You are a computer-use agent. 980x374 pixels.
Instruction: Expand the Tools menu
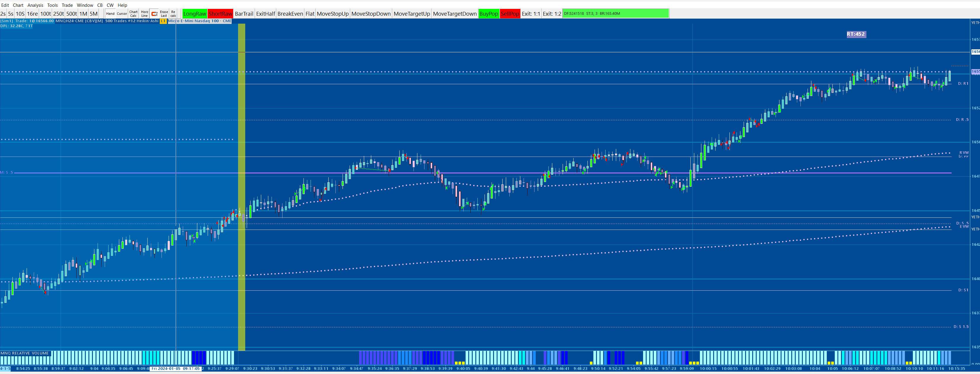point(52,5)
